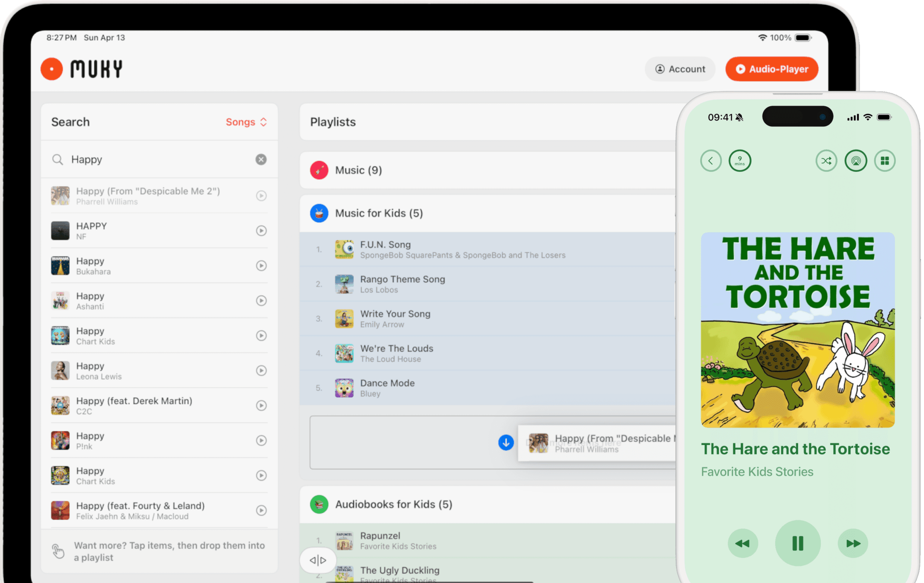Click the Music for Kids drum icon

319,213
